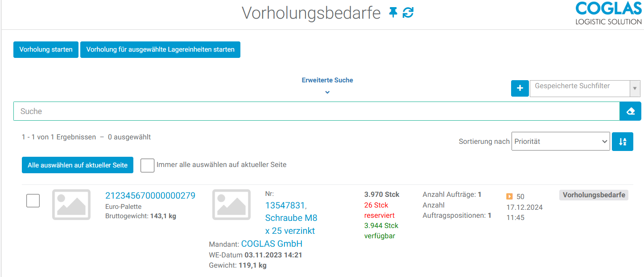Click the article placeholder image for Schraube M8
The image size is (644, 277).
pyautogui.click(x=231, y=204)
